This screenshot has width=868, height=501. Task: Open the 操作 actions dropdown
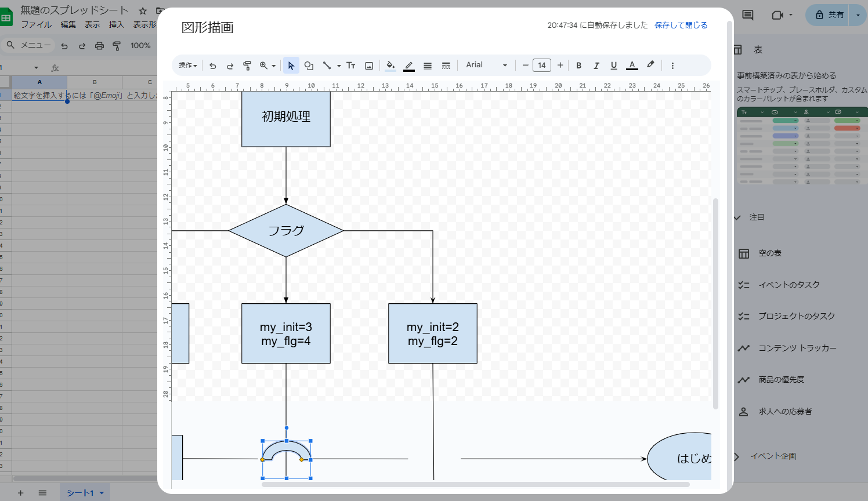pyautogui.click(x=188, y=66)
